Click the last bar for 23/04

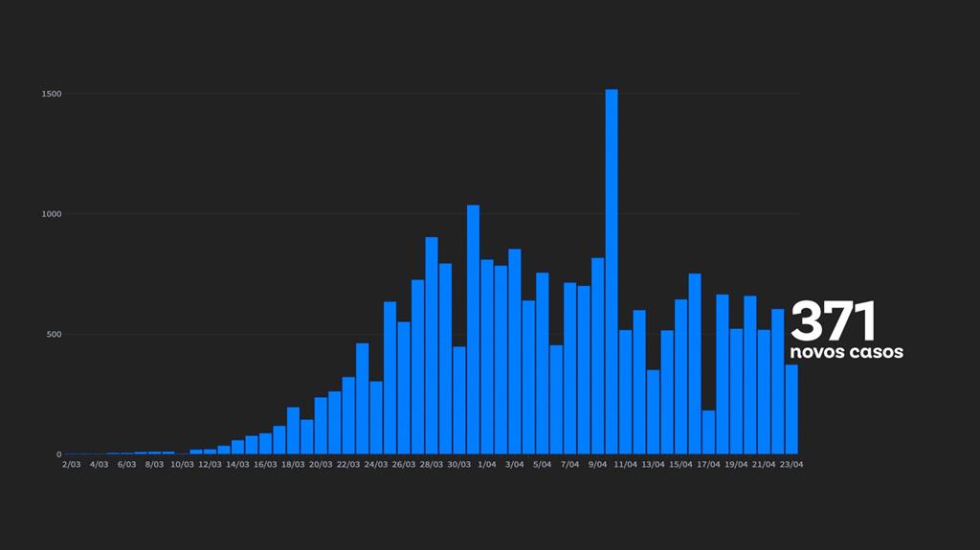791,409
